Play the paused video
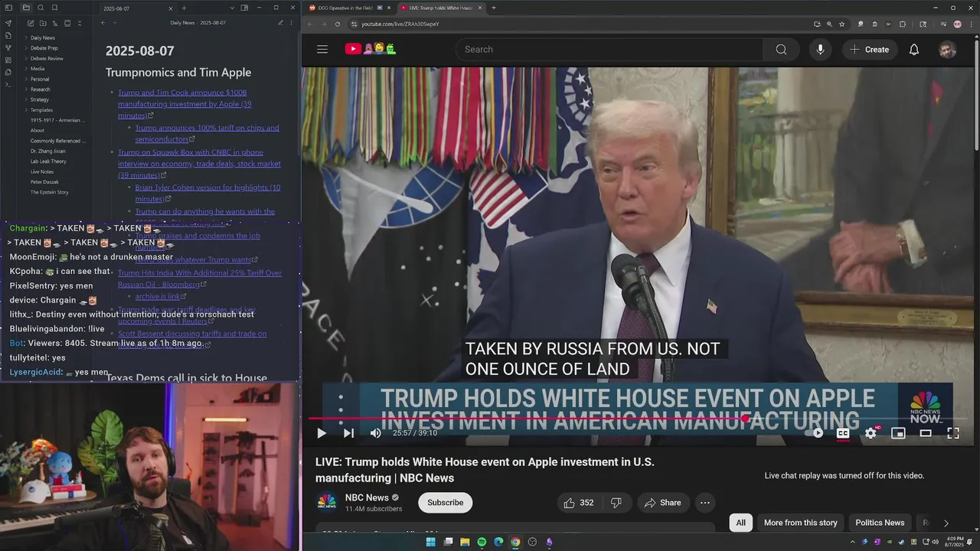 coord(322,433)
